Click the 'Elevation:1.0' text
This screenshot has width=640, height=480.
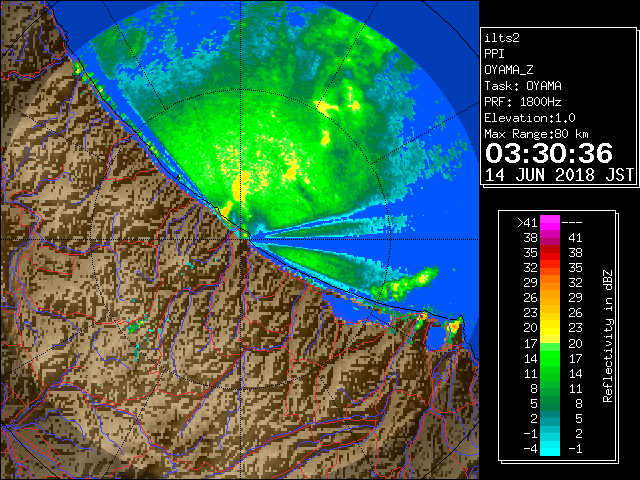tap(530, 118)
